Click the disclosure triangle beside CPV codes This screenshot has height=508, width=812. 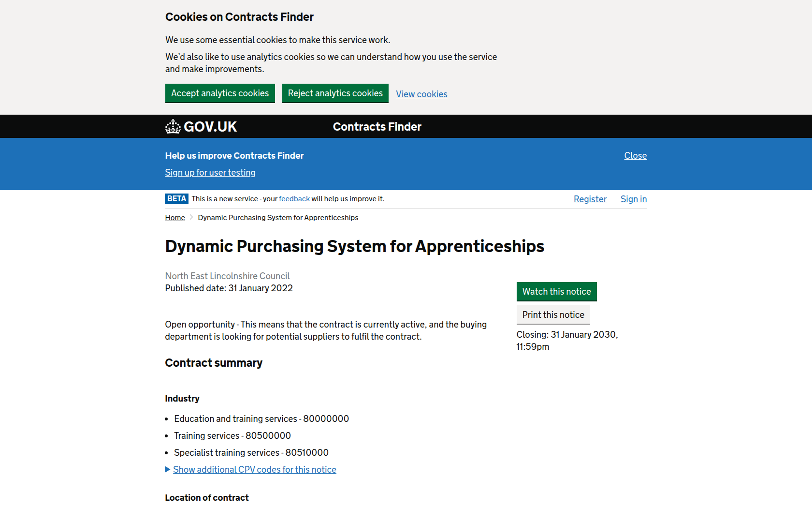pyautogui.click(x=168, y=469)
